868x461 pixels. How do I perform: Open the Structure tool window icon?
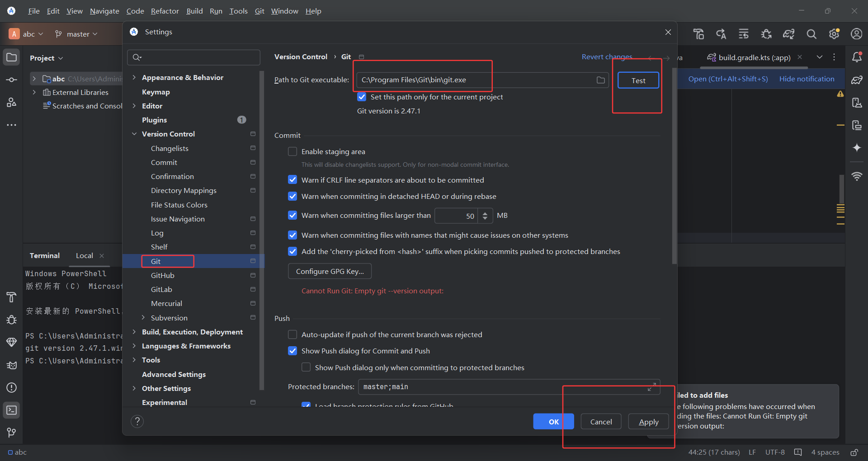tap(12, 102)
